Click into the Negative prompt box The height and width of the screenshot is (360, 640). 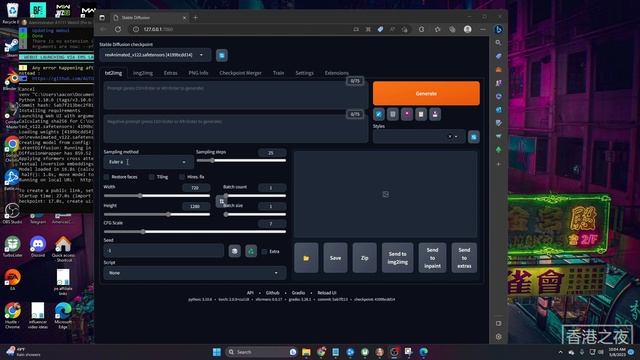[236, 129]
